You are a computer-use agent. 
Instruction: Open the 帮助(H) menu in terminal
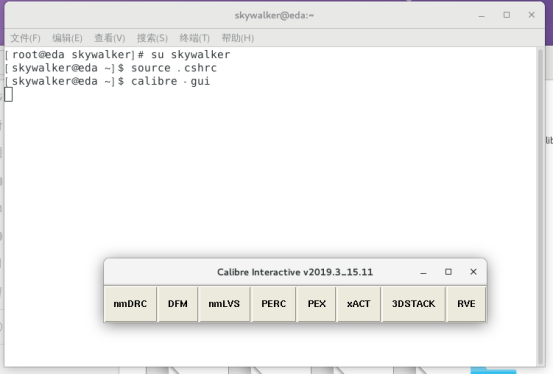[x=237, y=38]
